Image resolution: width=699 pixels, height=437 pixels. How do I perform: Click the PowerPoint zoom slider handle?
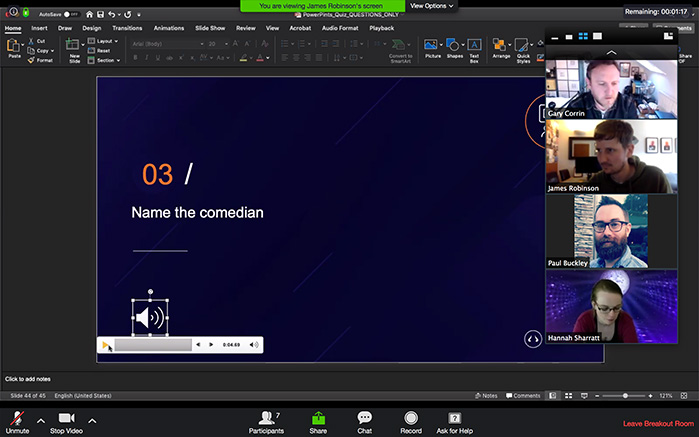tap(625, 396)
